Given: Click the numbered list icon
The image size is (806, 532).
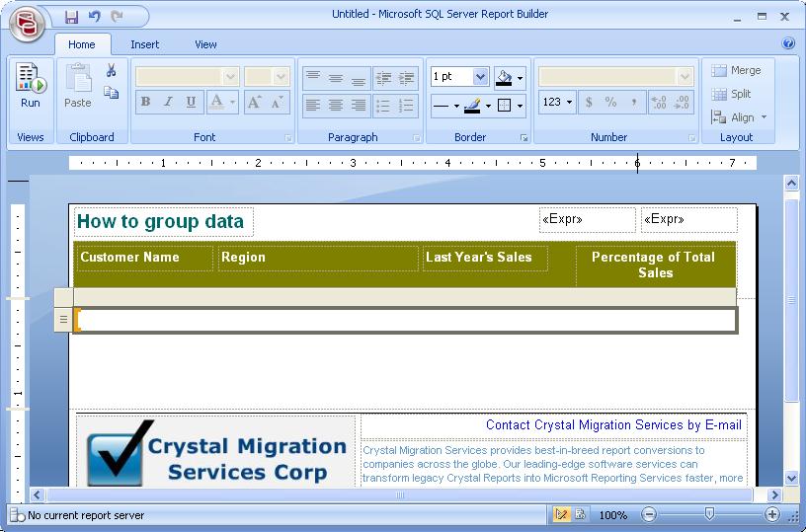Looking at the screenshot, I should 406,106.
